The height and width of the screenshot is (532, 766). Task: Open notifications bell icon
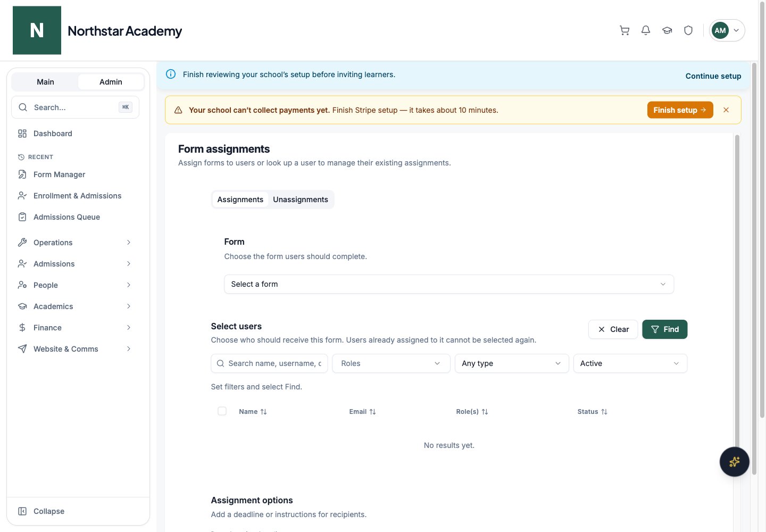(x=646, y=30)
